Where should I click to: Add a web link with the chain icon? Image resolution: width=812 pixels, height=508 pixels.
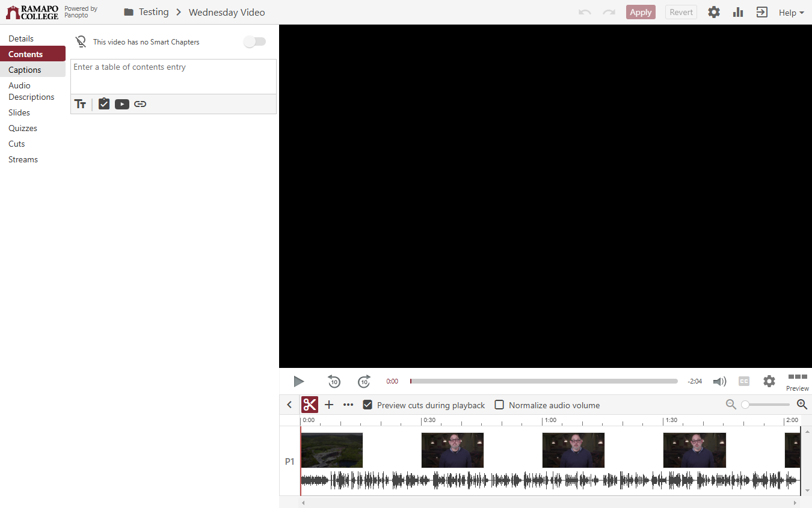point(140,104)
